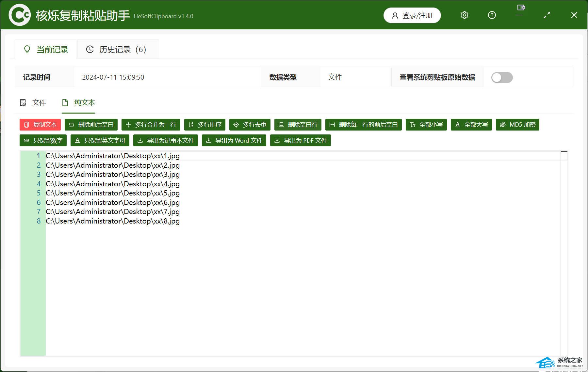
Task: Click 删除前后空白 button
Action: click(91, 125)
